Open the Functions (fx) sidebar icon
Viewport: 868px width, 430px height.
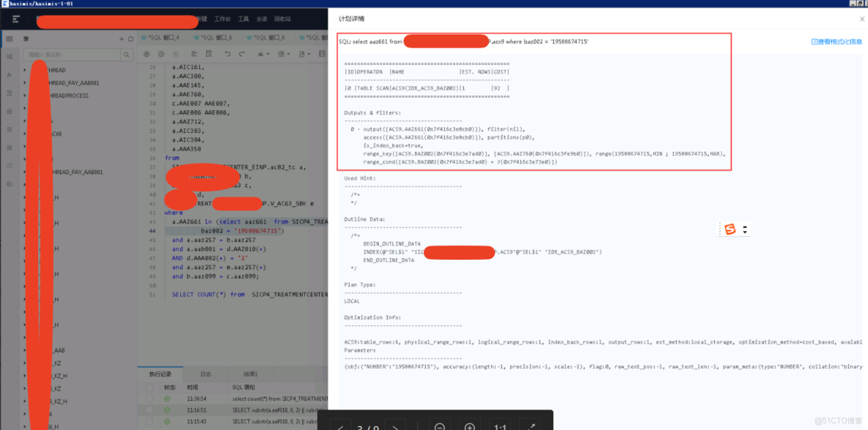pyautogui.click(x=9, y=74)
